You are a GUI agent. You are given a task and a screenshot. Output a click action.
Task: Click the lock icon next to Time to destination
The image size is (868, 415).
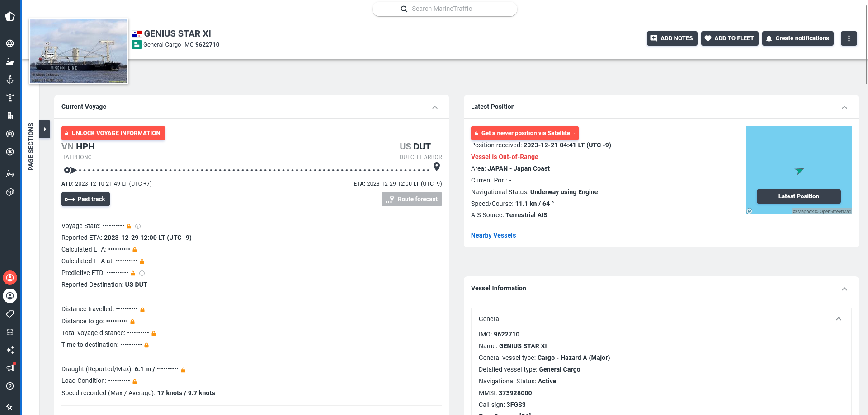point(146,345)
